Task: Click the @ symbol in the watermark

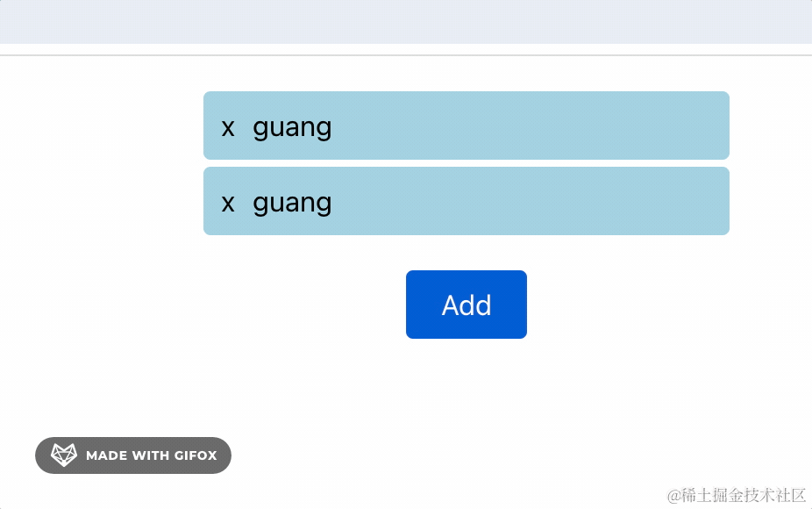Action: 673,496
